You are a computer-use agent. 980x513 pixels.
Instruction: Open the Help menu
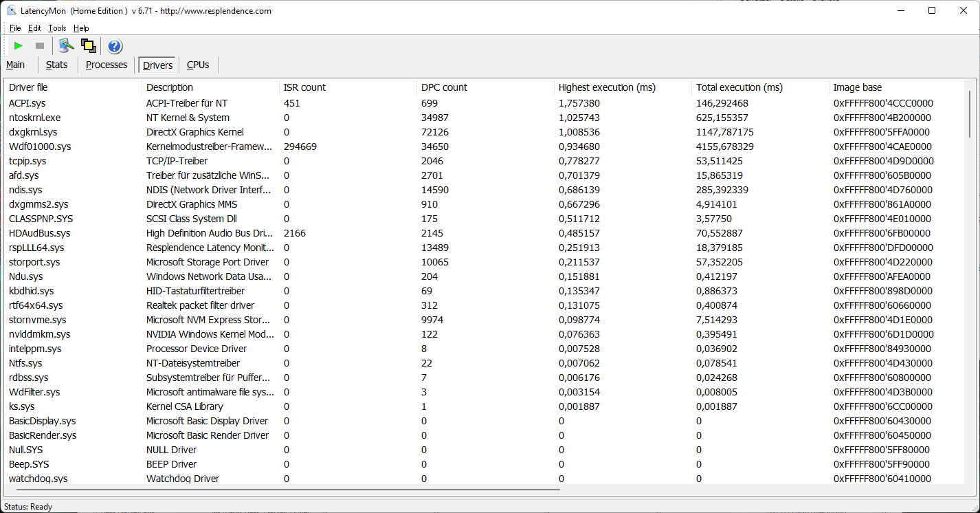coord(81,28)
